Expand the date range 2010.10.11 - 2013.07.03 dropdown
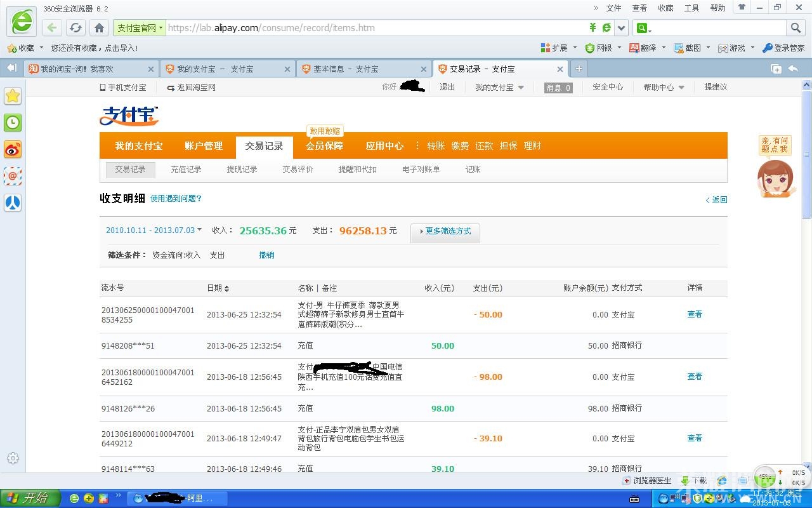 pyautogui.click(x=154, y=231)
